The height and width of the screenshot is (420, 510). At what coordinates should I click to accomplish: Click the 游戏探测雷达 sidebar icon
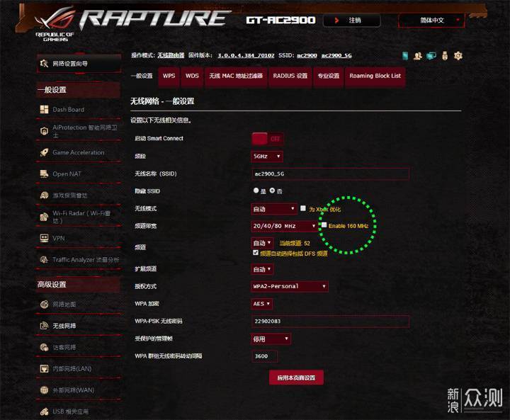click(x=44, y=195)
